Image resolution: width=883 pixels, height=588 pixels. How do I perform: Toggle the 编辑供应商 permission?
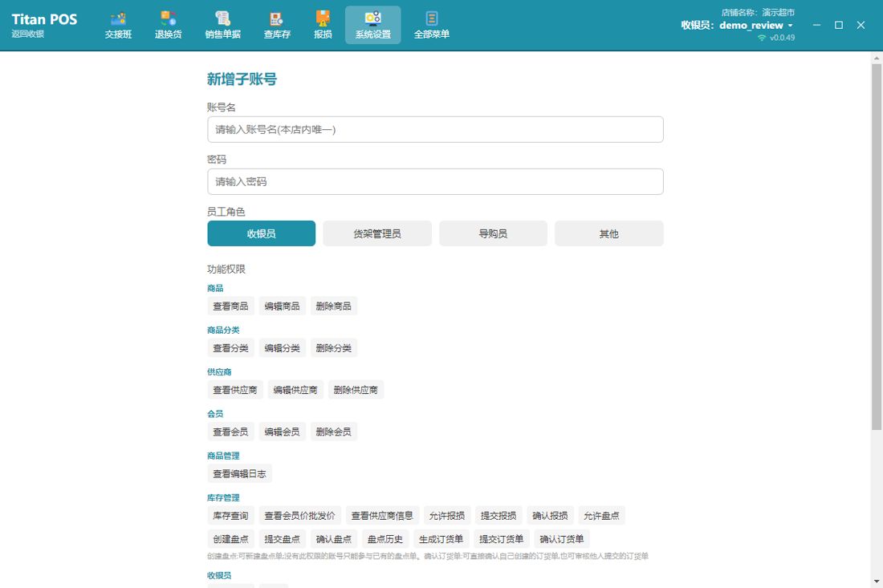[295, 390]
